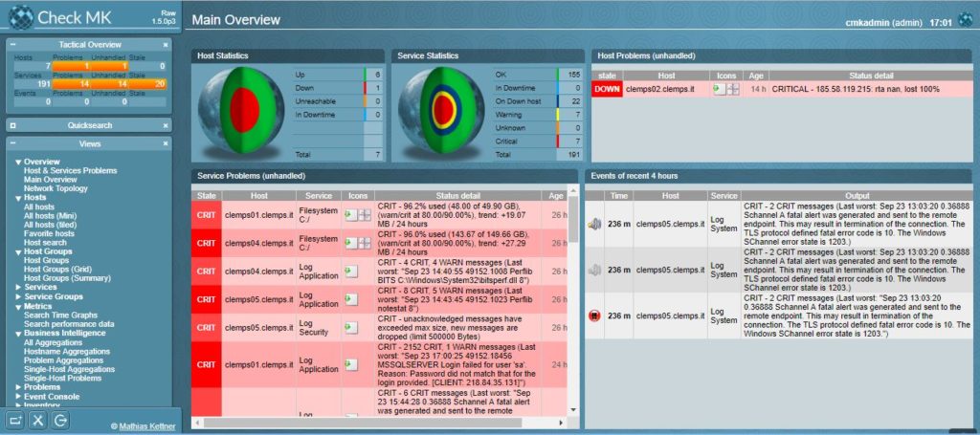Click speaker alert icon in first event row
Image resolution: width=980 pixels, height=435 pixels.
click(594, 224)
